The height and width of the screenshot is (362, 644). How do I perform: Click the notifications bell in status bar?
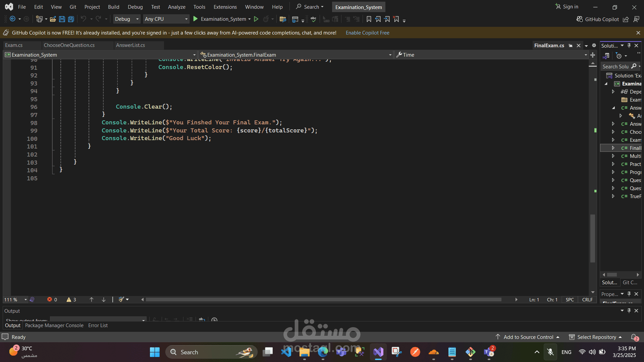tap(634, 337)
